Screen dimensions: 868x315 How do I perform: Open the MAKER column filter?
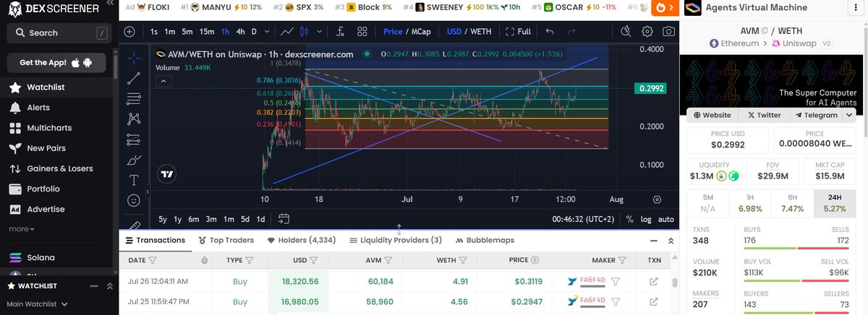pos(623,260)
